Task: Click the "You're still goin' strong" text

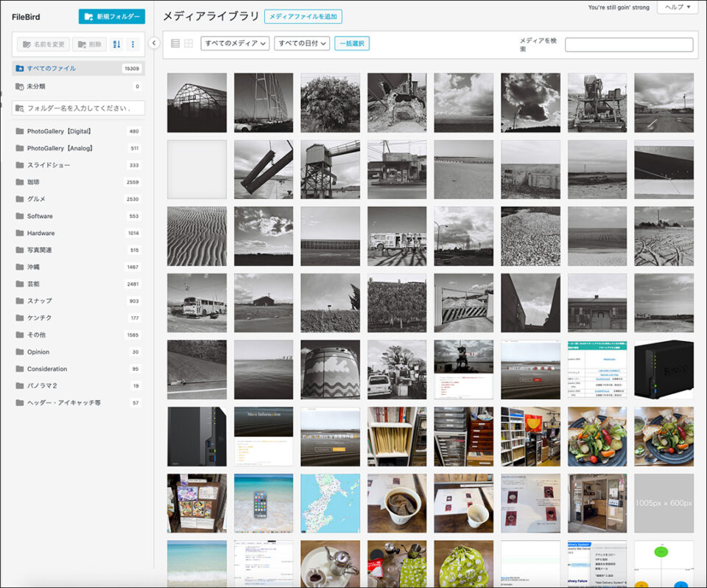Action: 619,7
